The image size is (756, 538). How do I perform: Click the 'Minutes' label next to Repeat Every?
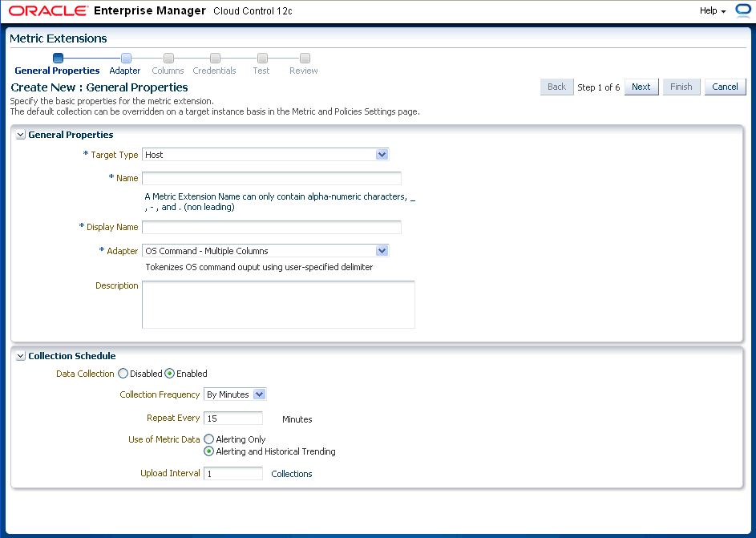[297, 419]
